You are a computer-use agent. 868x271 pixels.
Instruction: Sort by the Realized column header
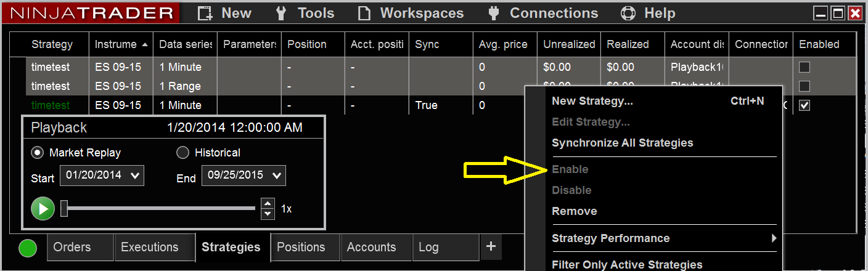pos(633,44)
